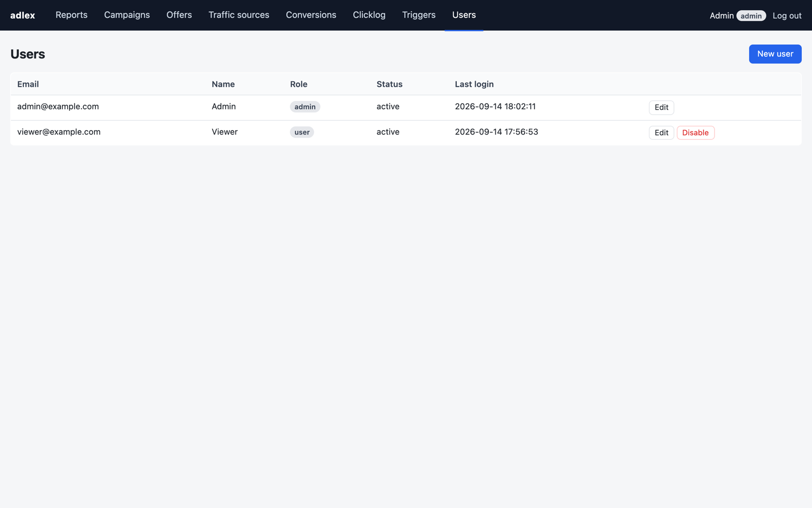The height and width of the screenshot is (508, 812).
Task: Switch to Traffic sources
Action: pyautogui.click(x=239, y=15)
